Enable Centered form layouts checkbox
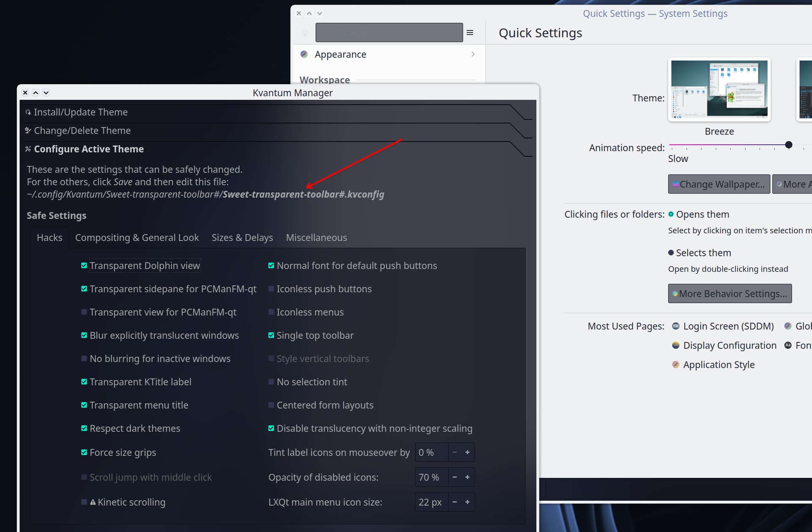The image size is (812, 532). [x=271, y=405]
